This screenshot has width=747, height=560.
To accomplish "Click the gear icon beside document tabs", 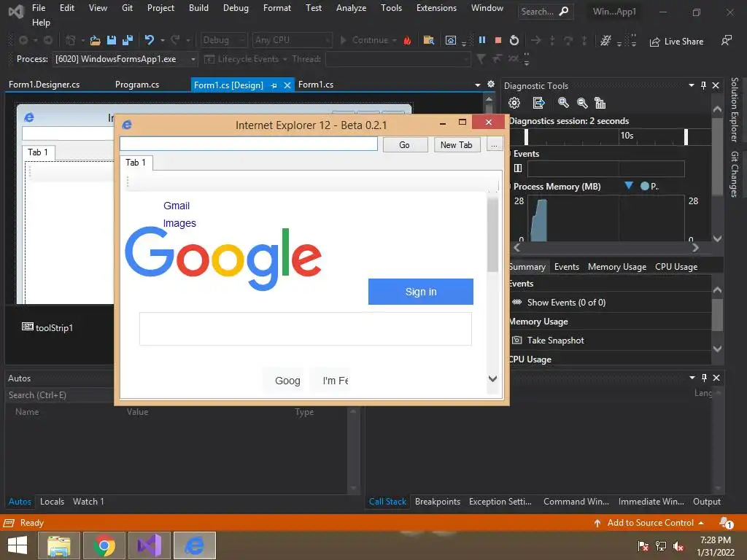I will pyautogui.click(x=491, y=85).
